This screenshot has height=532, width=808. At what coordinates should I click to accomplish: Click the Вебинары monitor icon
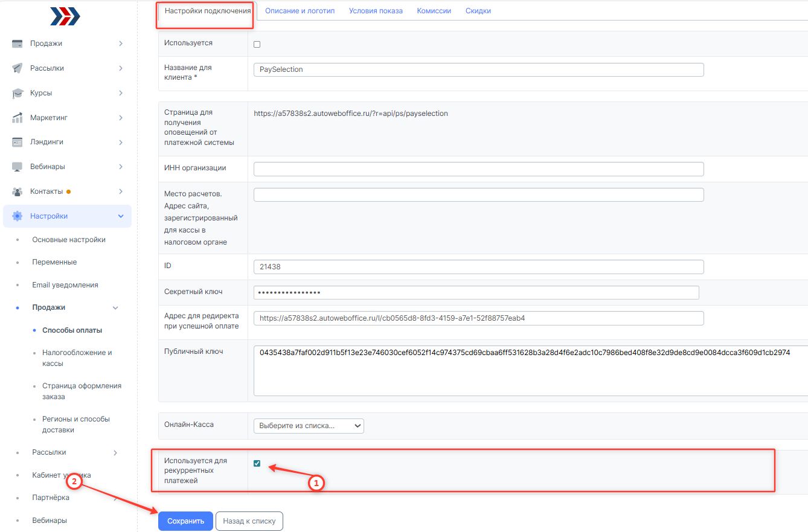coord(18,167)
